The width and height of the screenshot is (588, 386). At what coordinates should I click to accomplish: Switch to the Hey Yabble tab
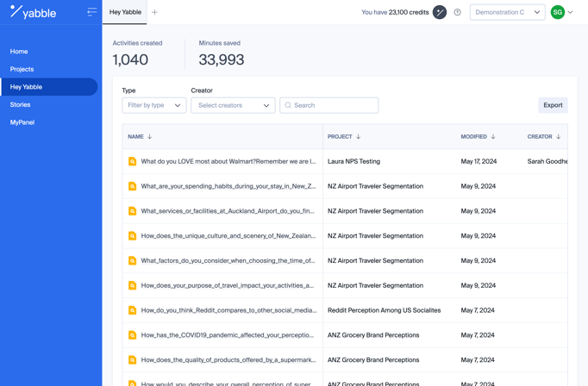coord(126,12)
